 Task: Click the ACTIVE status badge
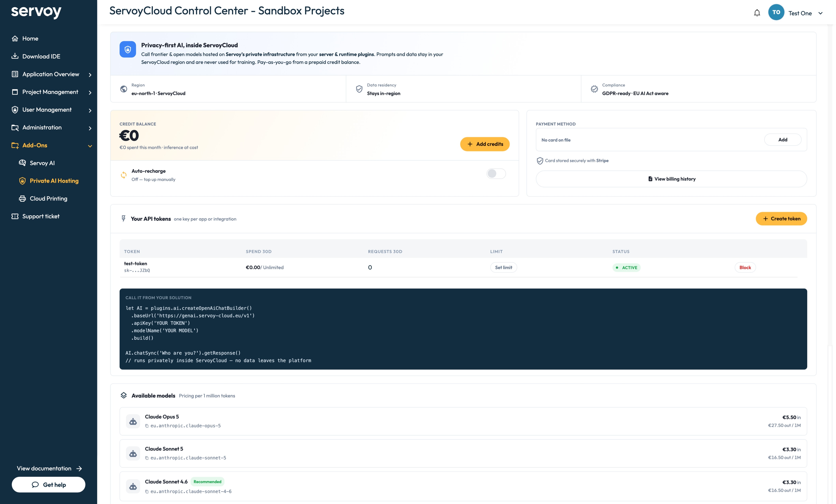626,267
